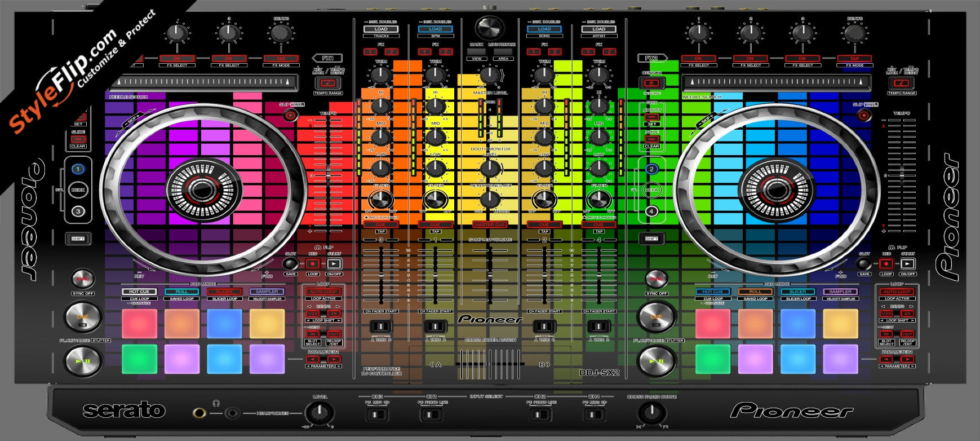Click the BOOTH MONITOR LEVEL knob
Viewport: 980px width, 441px height.
[489, 167]
